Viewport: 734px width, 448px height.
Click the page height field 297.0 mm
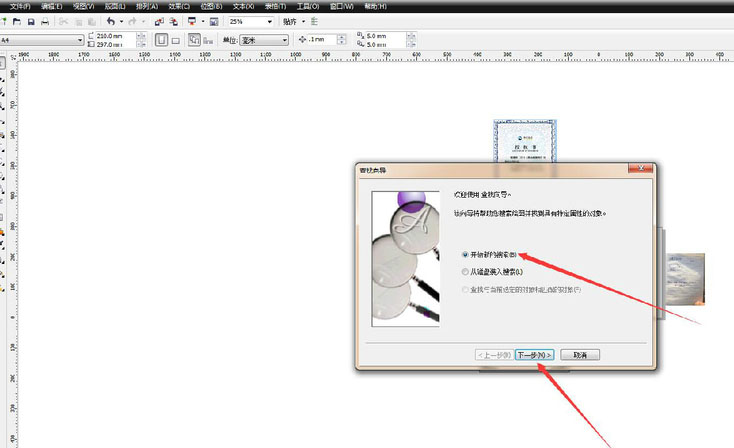[x=116, y=44]
